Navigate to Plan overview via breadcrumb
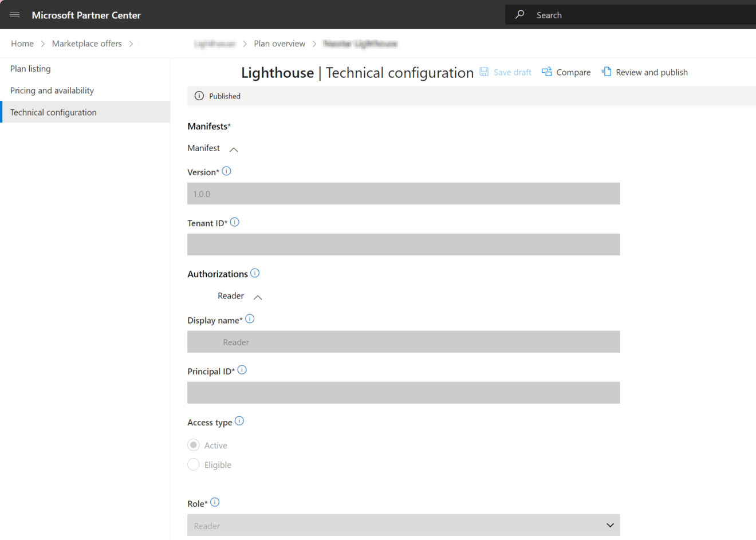 pos(279,43)
